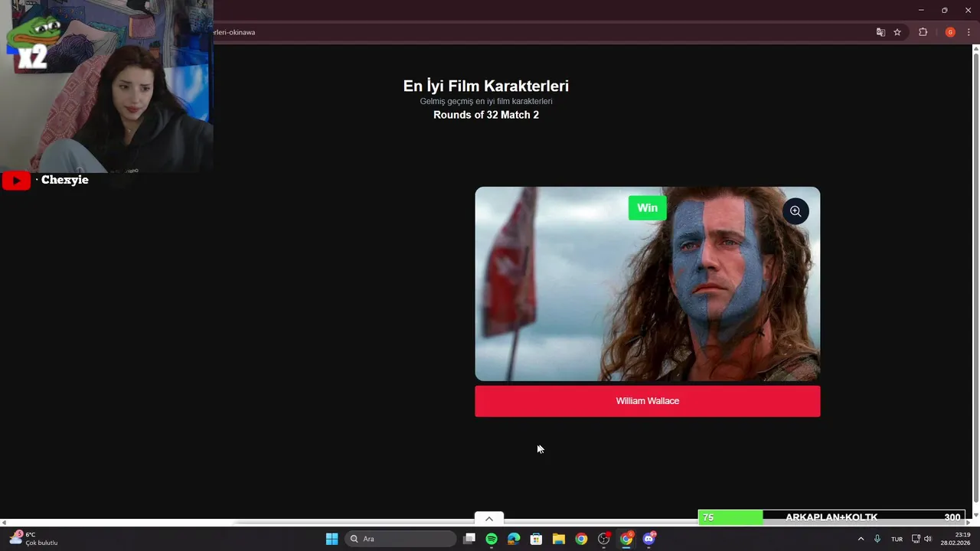The height and width of the screenshot is (551, 980).
Task: Click the green Win badge
Action: click(x=648, y=208)
